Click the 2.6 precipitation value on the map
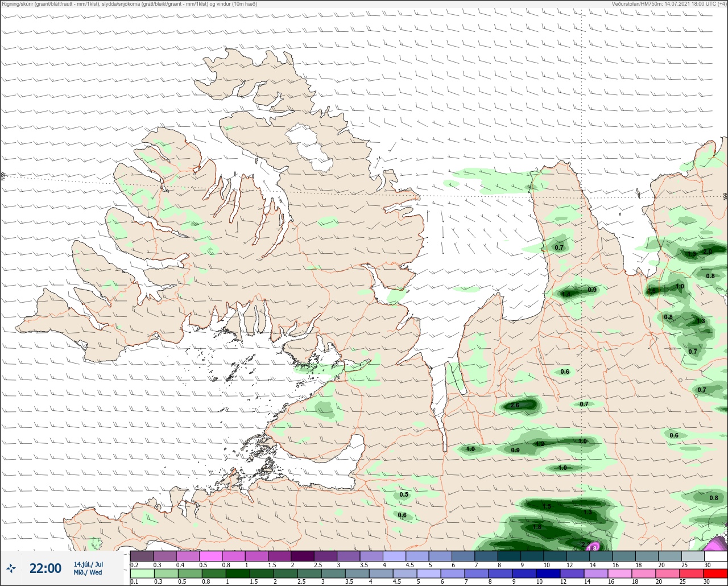The image size is (728, 586). 515,406
